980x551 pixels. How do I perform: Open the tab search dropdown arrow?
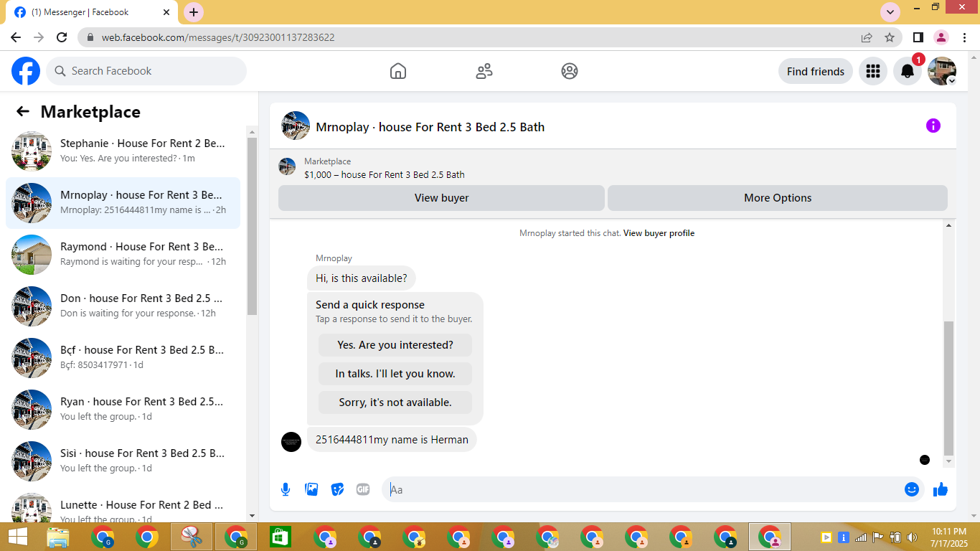pyautogui.click(x=890, y=12)
